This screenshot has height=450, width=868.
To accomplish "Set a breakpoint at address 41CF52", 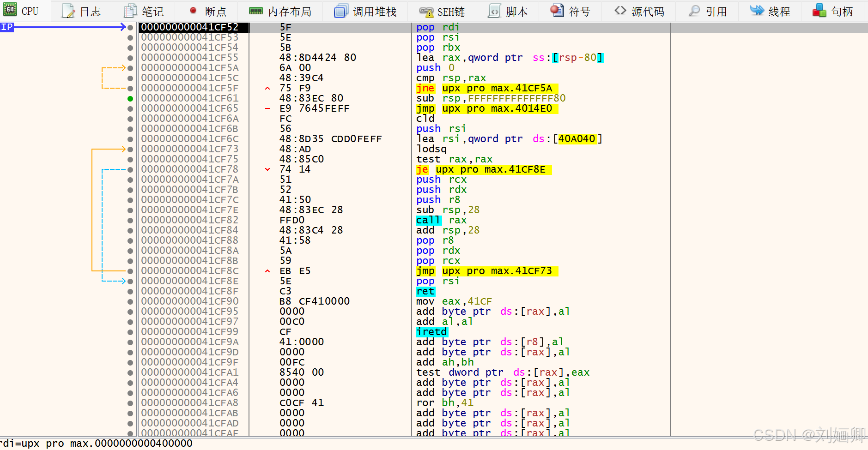I will pyautogui.click(x=130, y=27).
